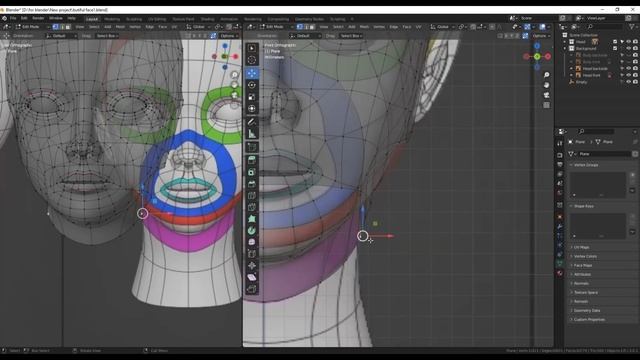Select the combined Transform tool
The height and width of the screenshot is (360, 640).
[252, 109]
